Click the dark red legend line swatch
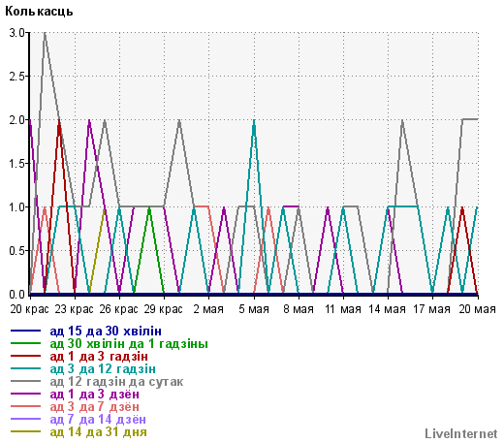The height and width of the screenshot is (443, 504). click(25, 356)
